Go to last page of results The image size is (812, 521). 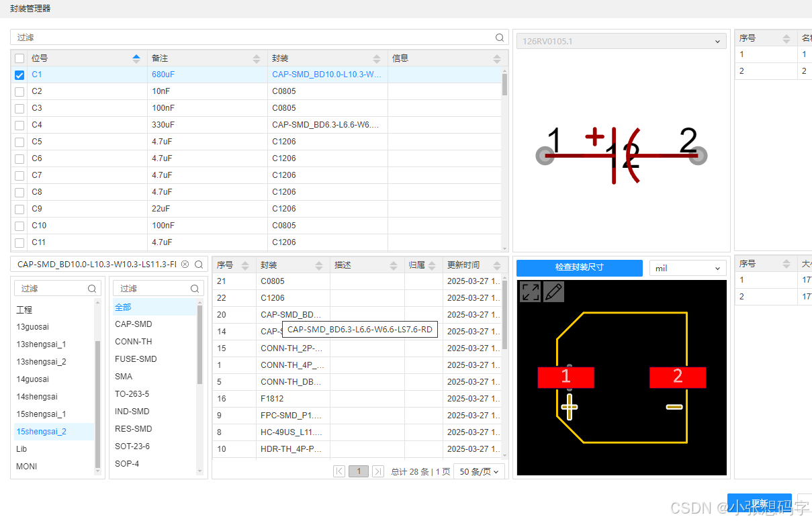[378, 471]
